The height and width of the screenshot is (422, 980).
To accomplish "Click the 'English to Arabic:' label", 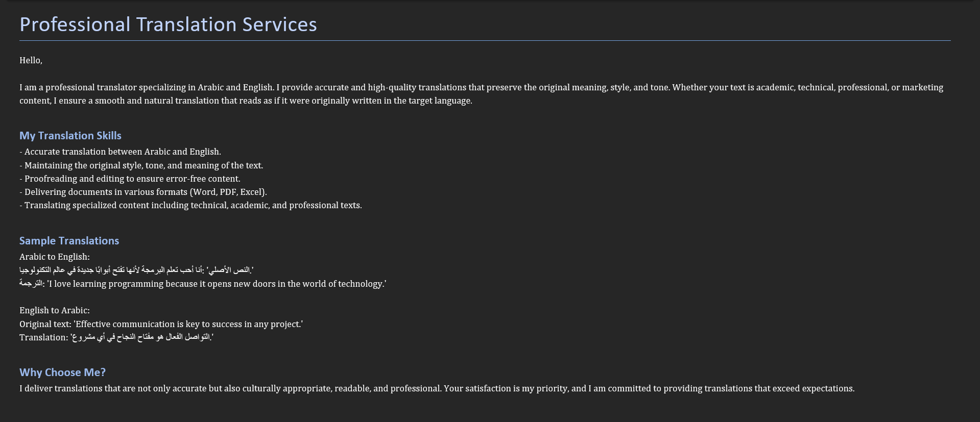I will tap(55, 310).
